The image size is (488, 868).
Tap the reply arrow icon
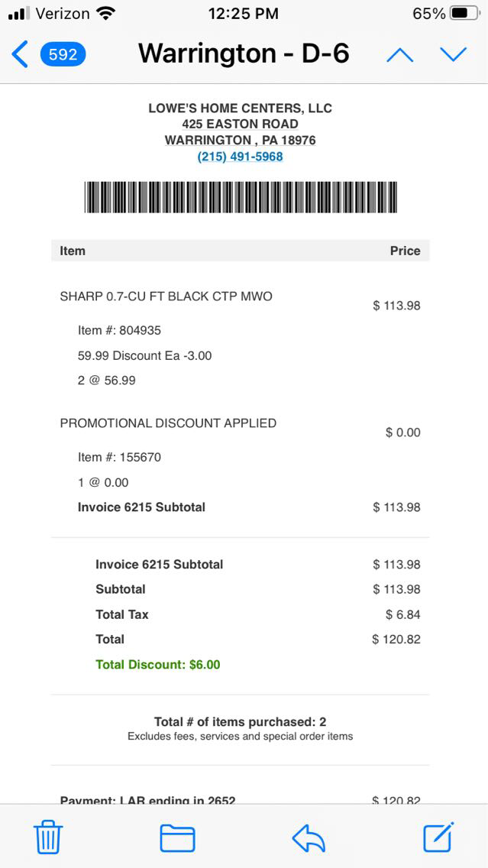coord(309,837)
